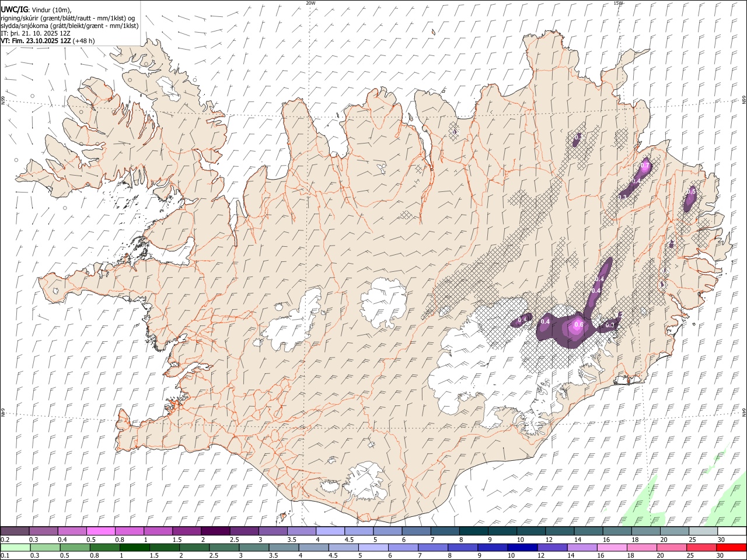The height and width of the screenshot is (560, 747).
Task: Select the upper legend swatch starting at 8
Action: coord(473,531)
